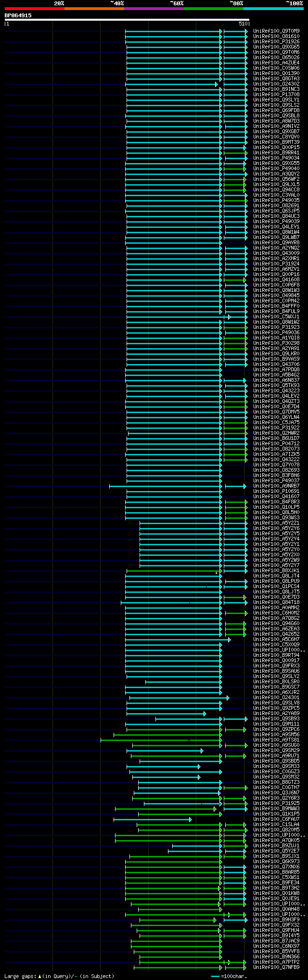Viewport: 308px width, 980px height.
Task: Select hit label UniRef100_A2YA89
Action: point(276,713)
